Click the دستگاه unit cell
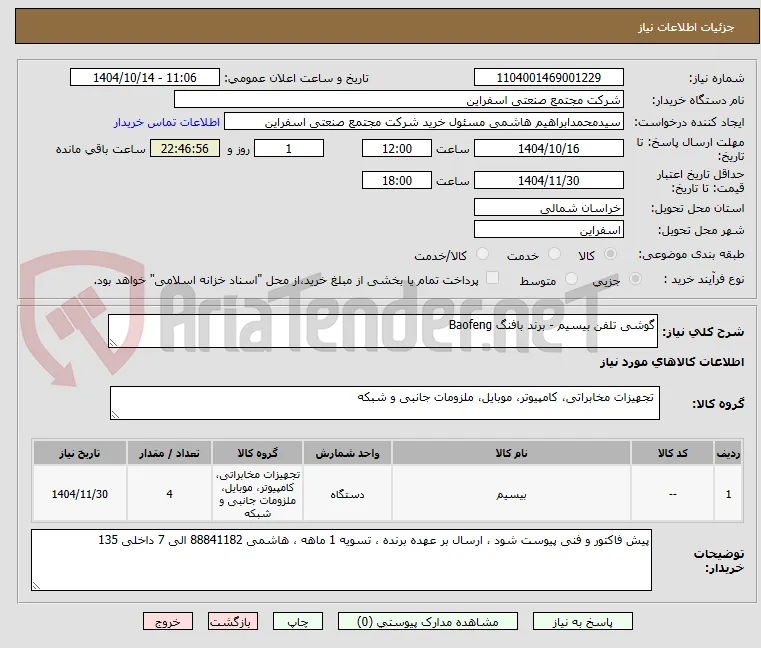Image resolution: width=761 pixels, height=648 pixels. point(347,494)
